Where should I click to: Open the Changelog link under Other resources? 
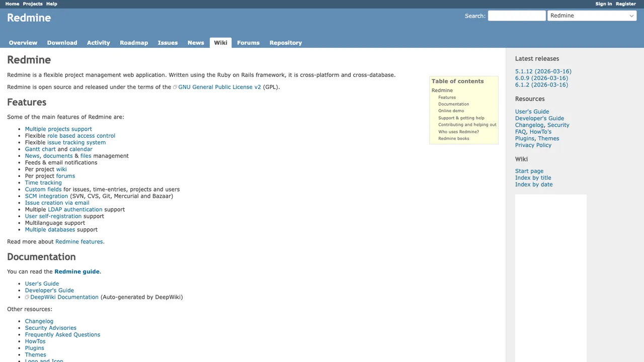coord(39,321)
